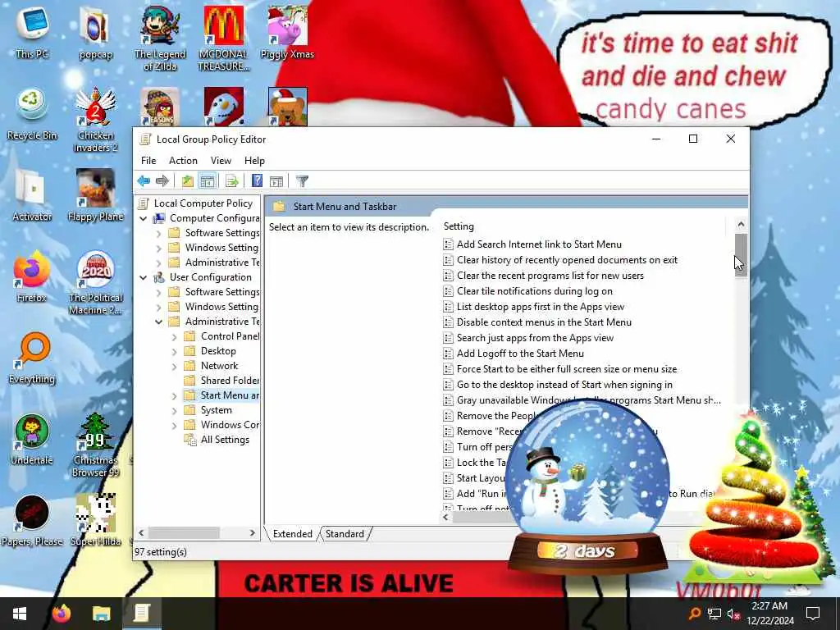
Task: Select the popcap desktop icon
Action: tap(95, 32)
